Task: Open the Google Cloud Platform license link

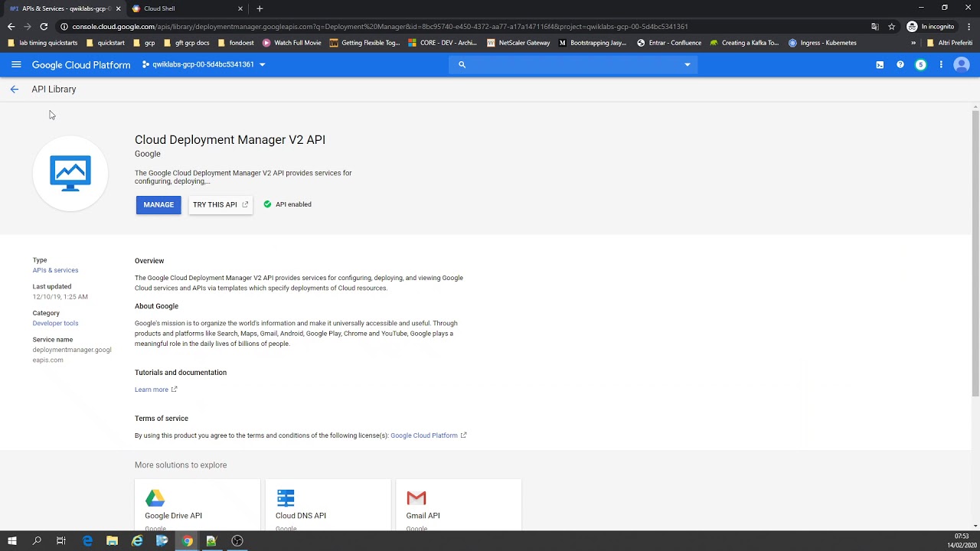Action: tap(428, 435)
